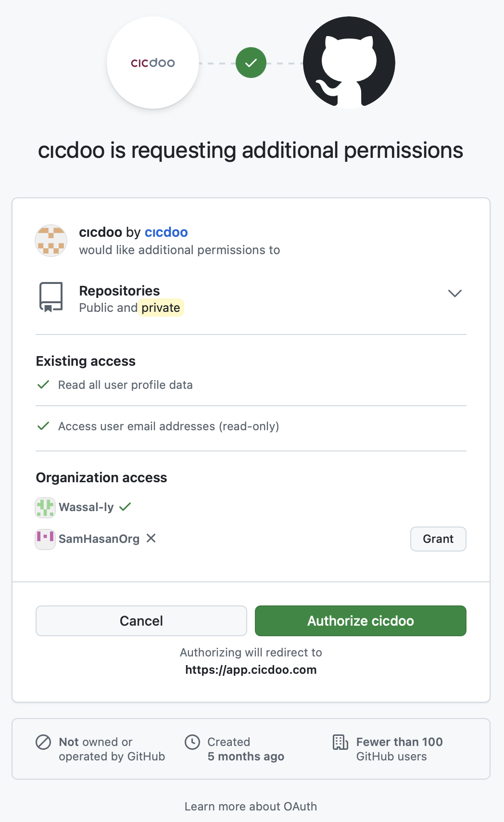The image size is (504, 822).
Task: Click the cicdoo logo circle
Action: tap(153, 63)
